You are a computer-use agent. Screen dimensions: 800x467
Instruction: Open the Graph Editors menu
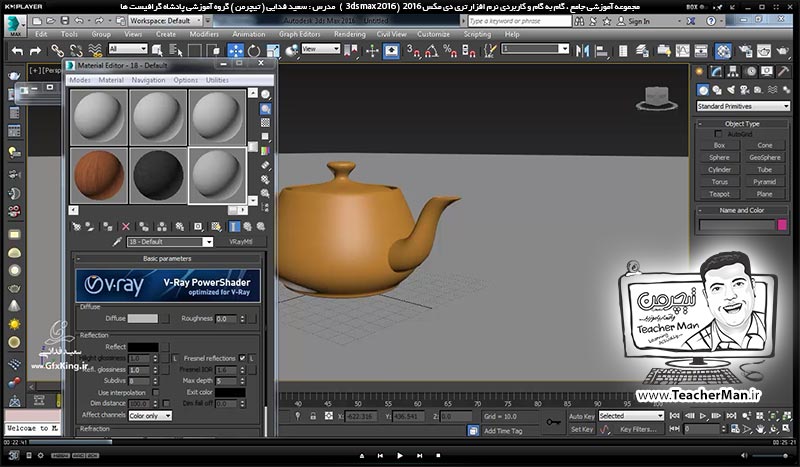click(x=299, y=34)
